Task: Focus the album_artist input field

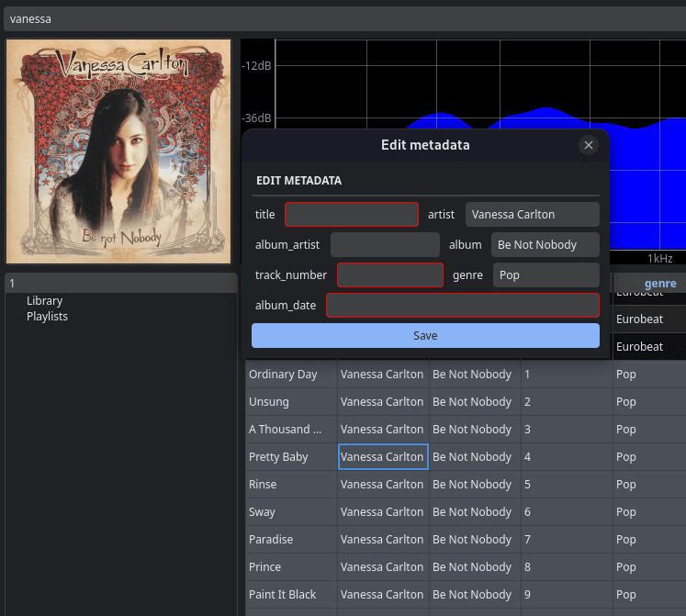Action: coord(385,244)
